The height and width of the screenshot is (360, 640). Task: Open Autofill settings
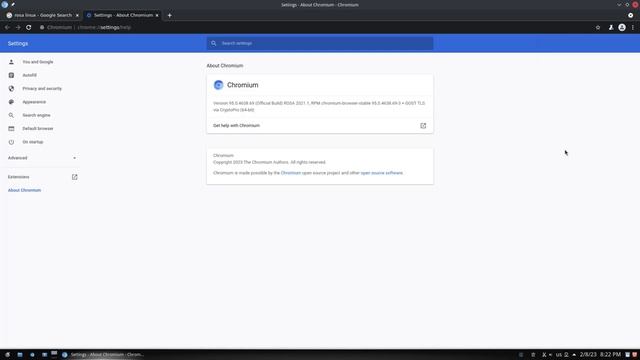(29, 75)
